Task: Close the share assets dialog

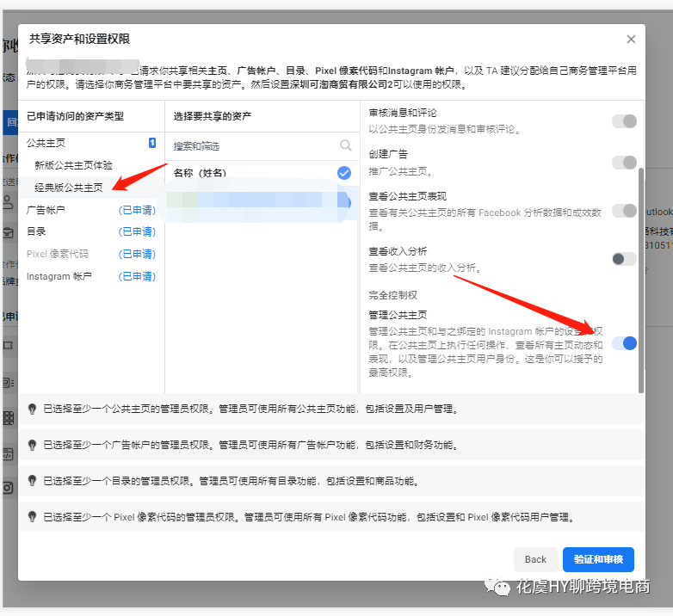Action: click(x=631, y=40)
